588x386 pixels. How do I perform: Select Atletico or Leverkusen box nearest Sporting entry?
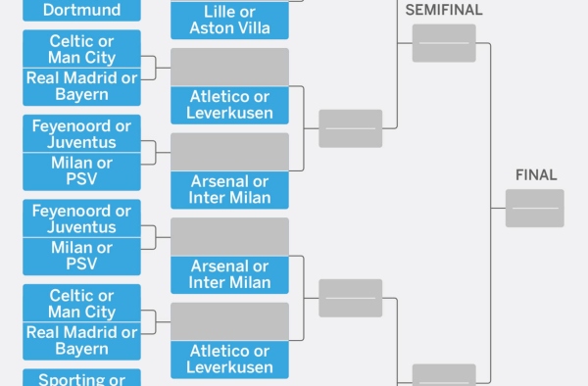229,360
